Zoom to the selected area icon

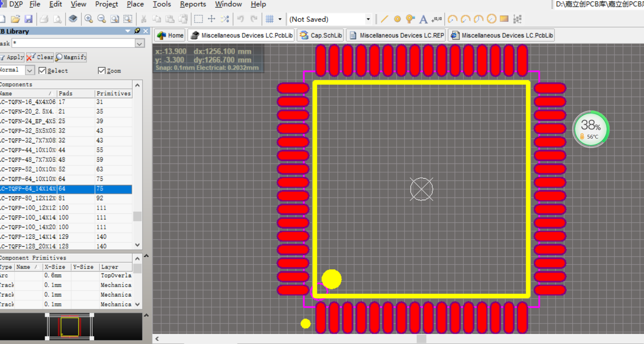[x=128, y=19]
